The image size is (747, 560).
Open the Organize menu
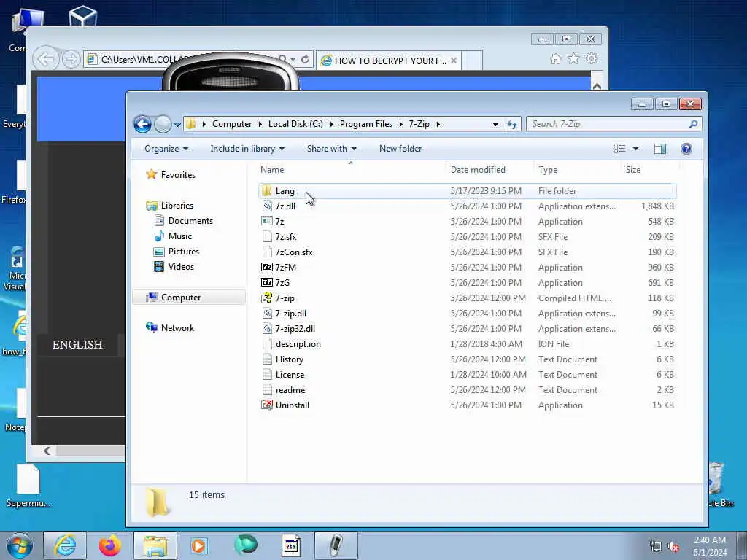(x=166, y=149)
